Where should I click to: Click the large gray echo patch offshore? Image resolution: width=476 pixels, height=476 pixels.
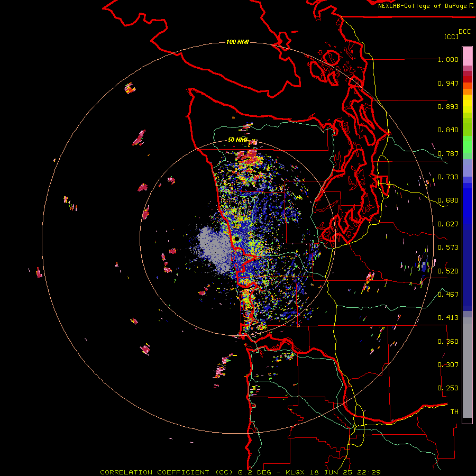tap(215, 249)
